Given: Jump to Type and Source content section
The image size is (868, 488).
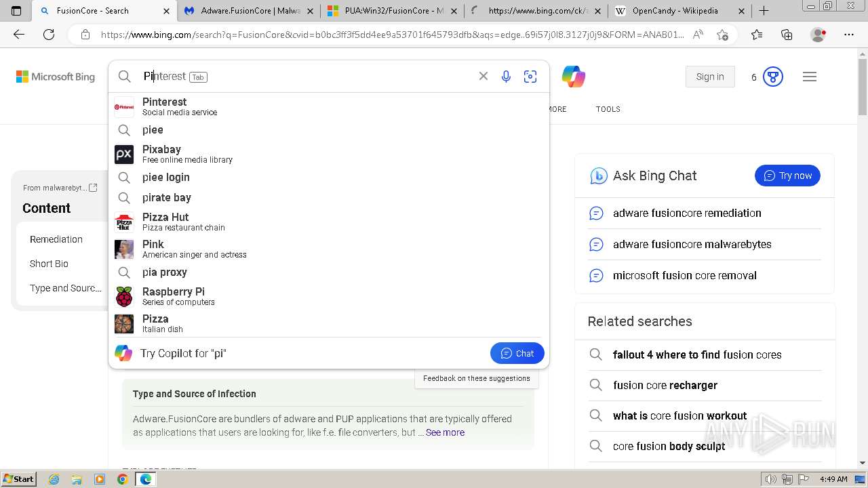Looking at the screenshot, I should click(66, 288).
